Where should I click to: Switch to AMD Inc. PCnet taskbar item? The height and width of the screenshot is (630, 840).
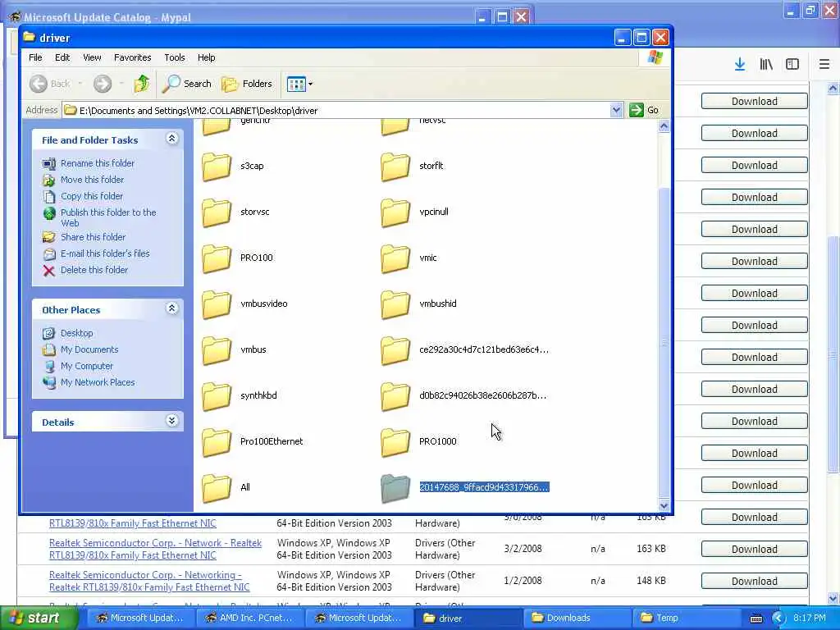pos(250,618)
